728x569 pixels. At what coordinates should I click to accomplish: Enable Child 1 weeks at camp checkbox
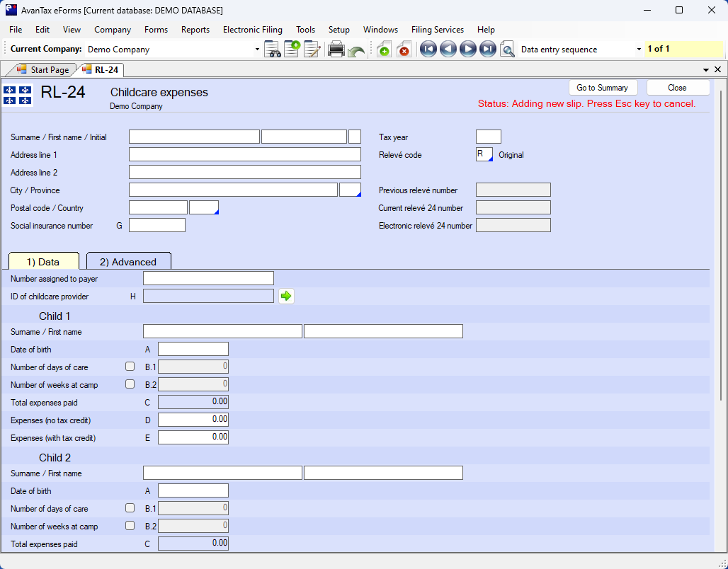click(x=130, y=384)
